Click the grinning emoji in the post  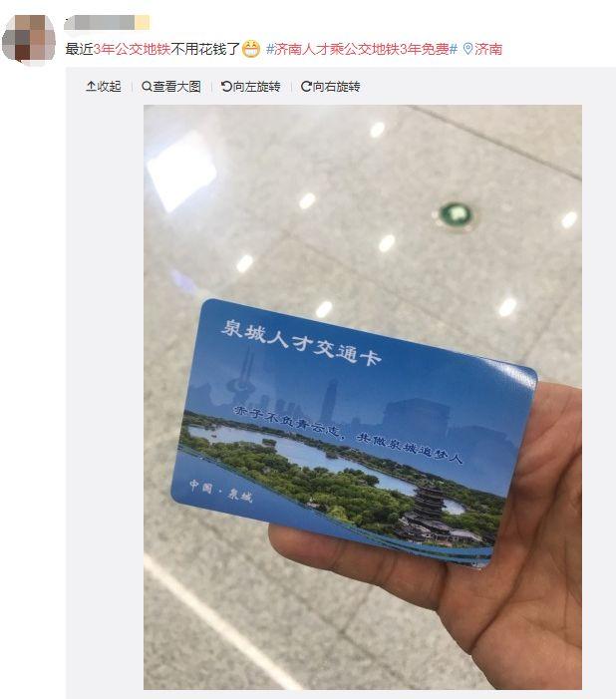point(251,49)
